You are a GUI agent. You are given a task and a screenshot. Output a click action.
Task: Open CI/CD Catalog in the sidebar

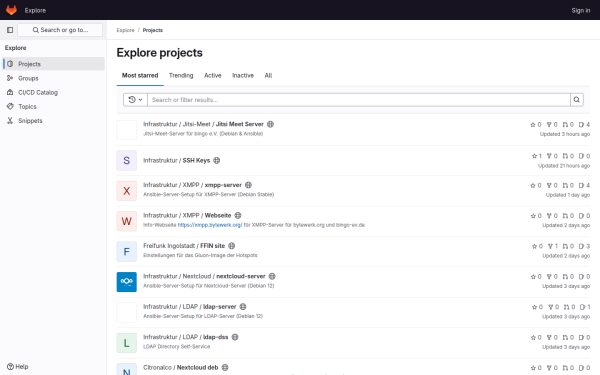[x=54, y=92]
